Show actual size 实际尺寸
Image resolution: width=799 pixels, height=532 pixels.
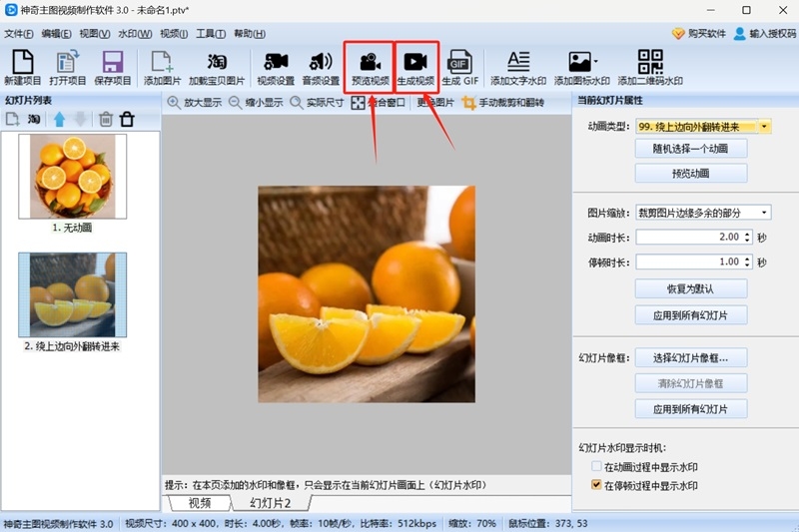click(x=317, y=103)
